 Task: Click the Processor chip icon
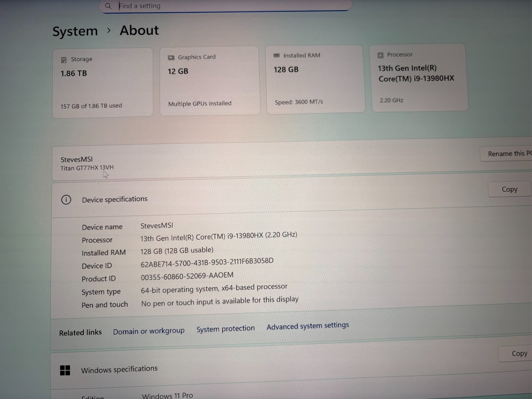pos(380,56)
